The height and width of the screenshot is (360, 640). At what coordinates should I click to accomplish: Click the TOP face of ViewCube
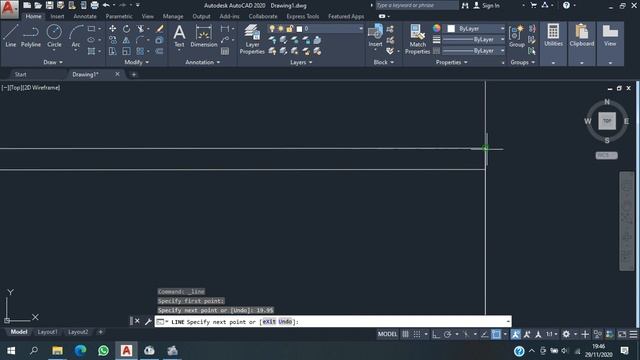coord(607,121)
